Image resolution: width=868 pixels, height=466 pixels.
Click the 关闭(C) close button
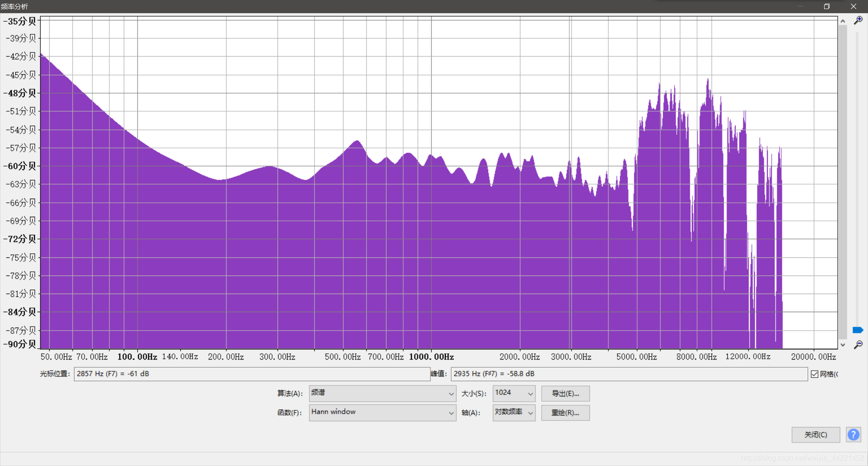pos(816,435)
